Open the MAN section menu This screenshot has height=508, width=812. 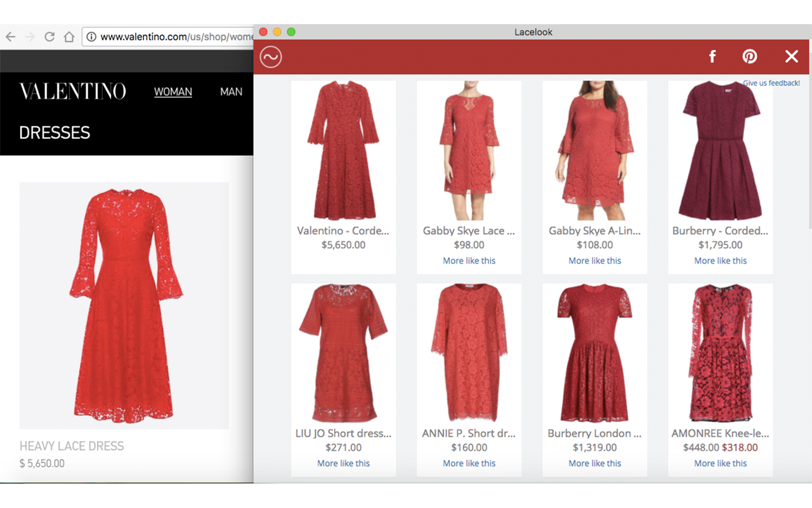231,91
